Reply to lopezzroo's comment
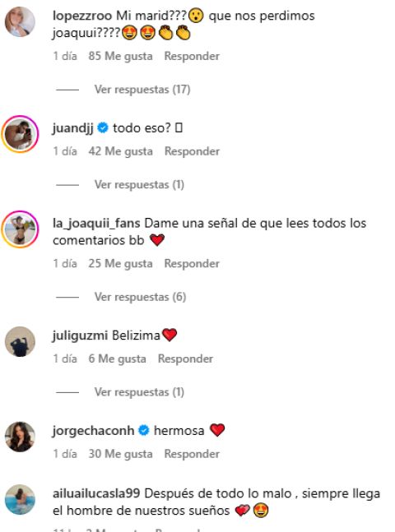This screenshot has width=395, height=532. coord(192,56)
